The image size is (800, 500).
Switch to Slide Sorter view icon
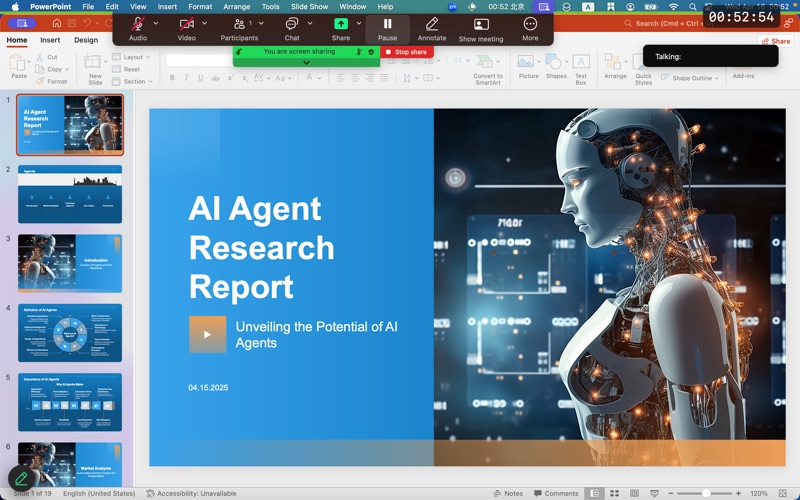614,493
